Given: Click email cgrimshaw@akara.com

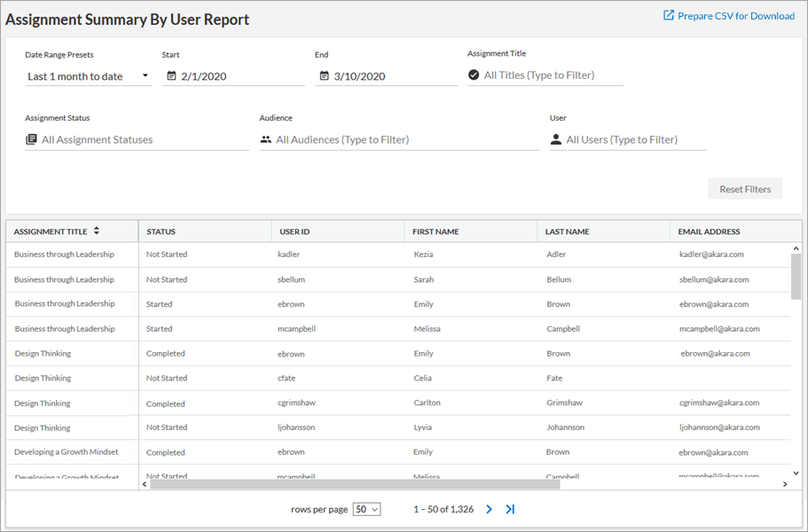Looking at the screenshot, I should tap(718, 403).
